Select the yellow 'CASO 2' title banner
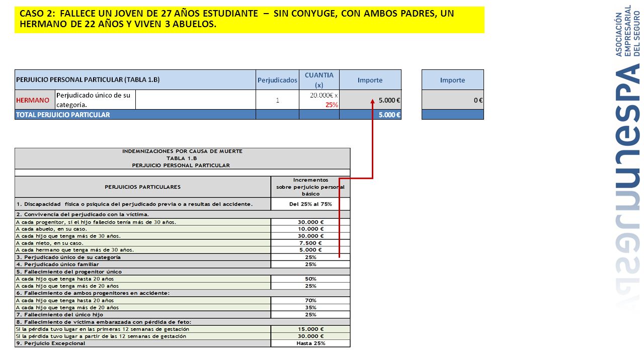 point(250,20)
